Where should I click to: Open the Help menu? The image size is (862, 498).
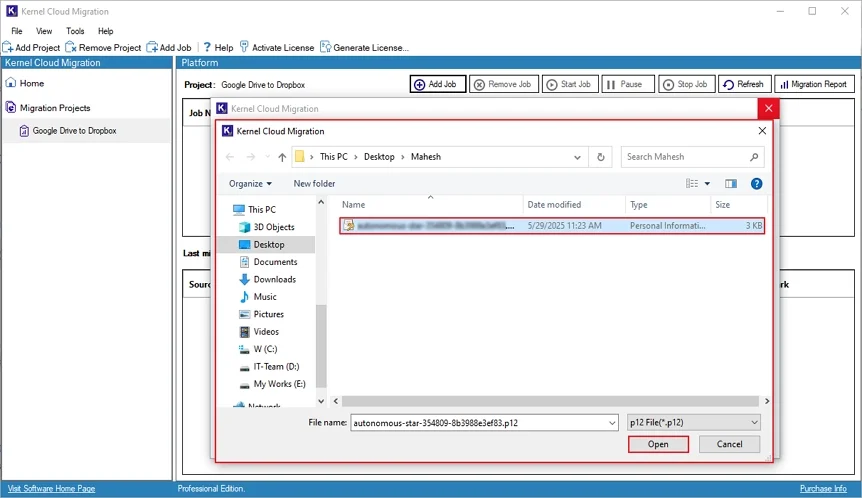(x=106, y=31)
